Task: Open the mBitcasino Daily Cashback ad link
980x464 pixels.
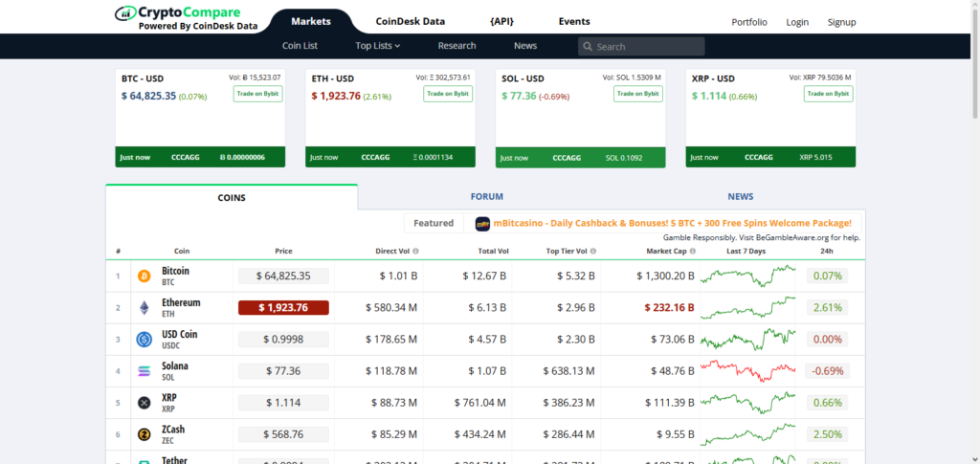Action: (672, 223)
